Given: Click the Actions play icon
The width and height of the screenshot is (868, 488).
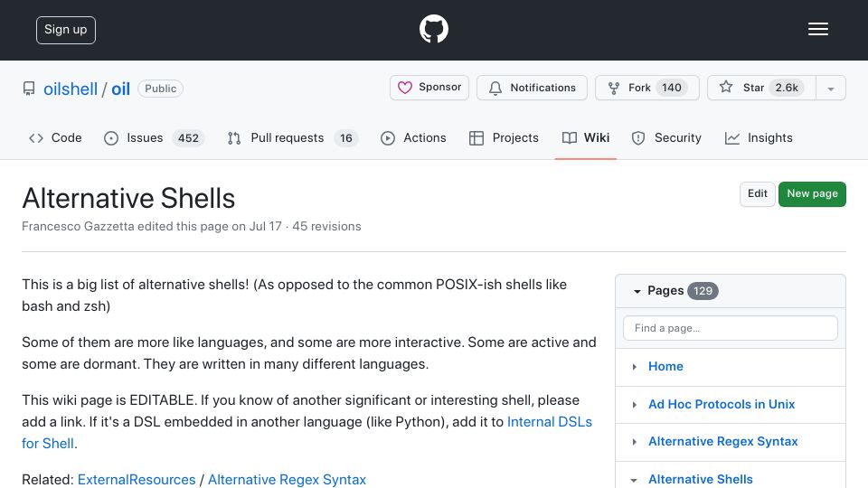Looking at the screenshot, I should click(x=388, y=137).
